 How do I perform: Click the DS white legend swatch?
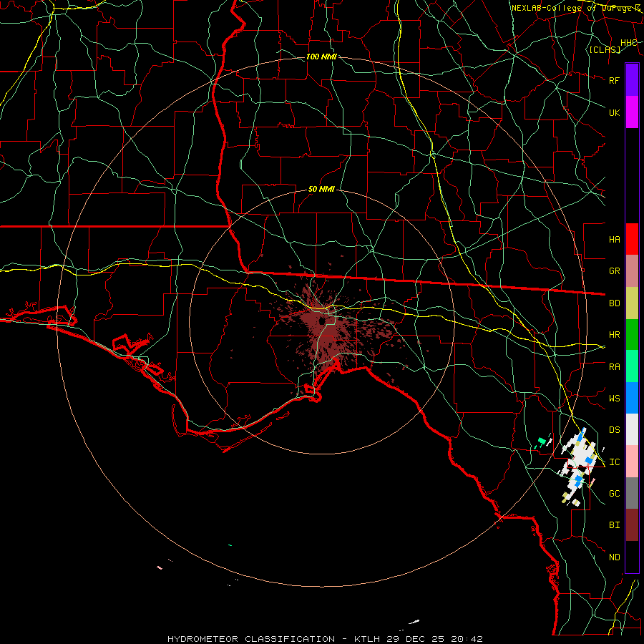click(632, 429)
